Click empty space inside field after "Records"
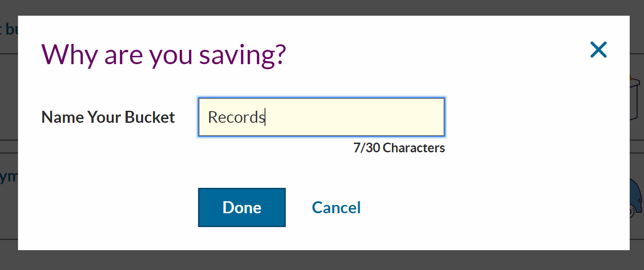 pyautogui.click(x=360, y=117)
